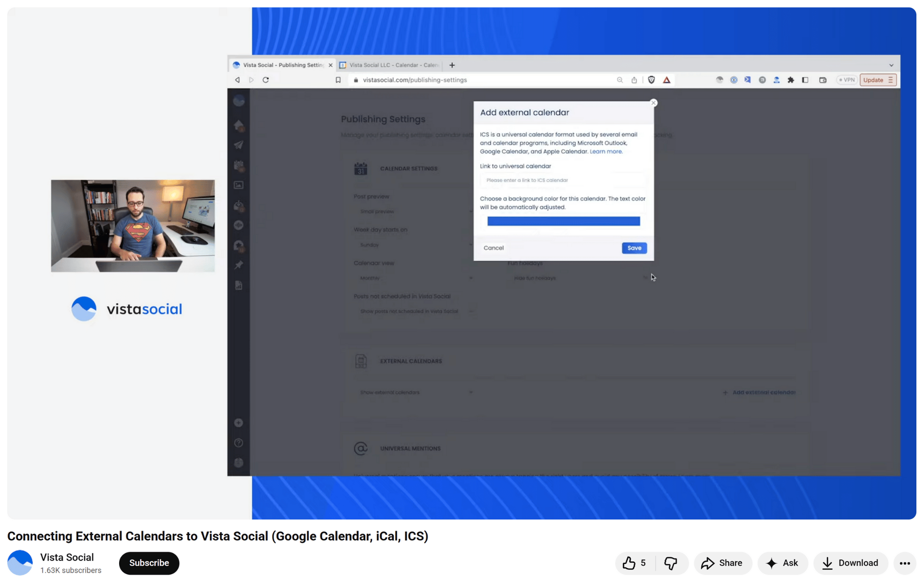924x581 pixels.
Task: Click the browser bookmark icon
Action: pyautogui.click(x=338, y=80)
